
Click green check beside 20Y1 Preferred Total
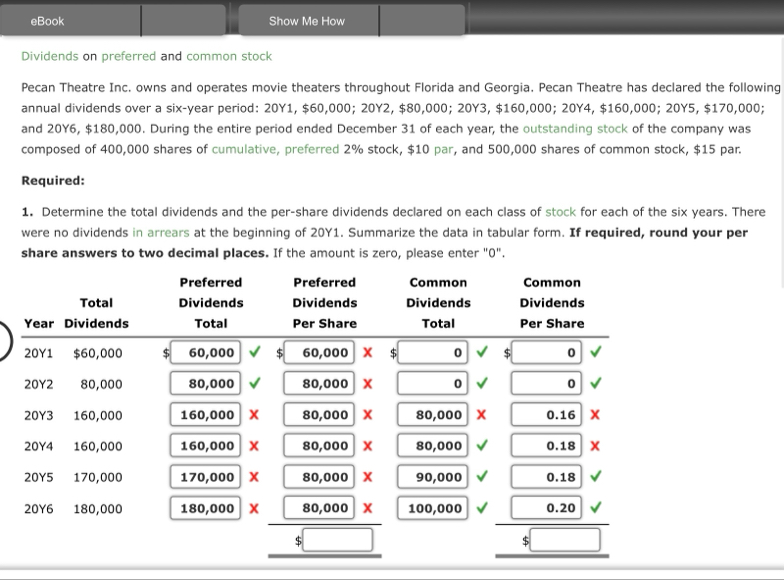254,352
